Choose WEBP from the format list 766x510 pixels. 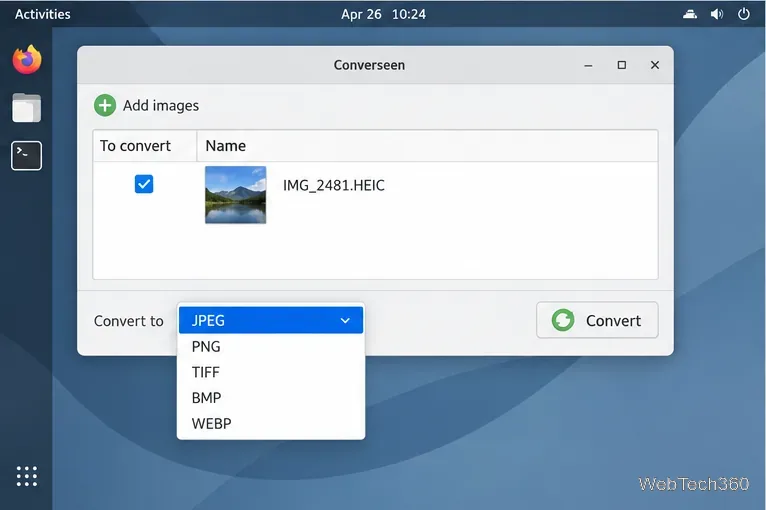(x=271, y=424)
